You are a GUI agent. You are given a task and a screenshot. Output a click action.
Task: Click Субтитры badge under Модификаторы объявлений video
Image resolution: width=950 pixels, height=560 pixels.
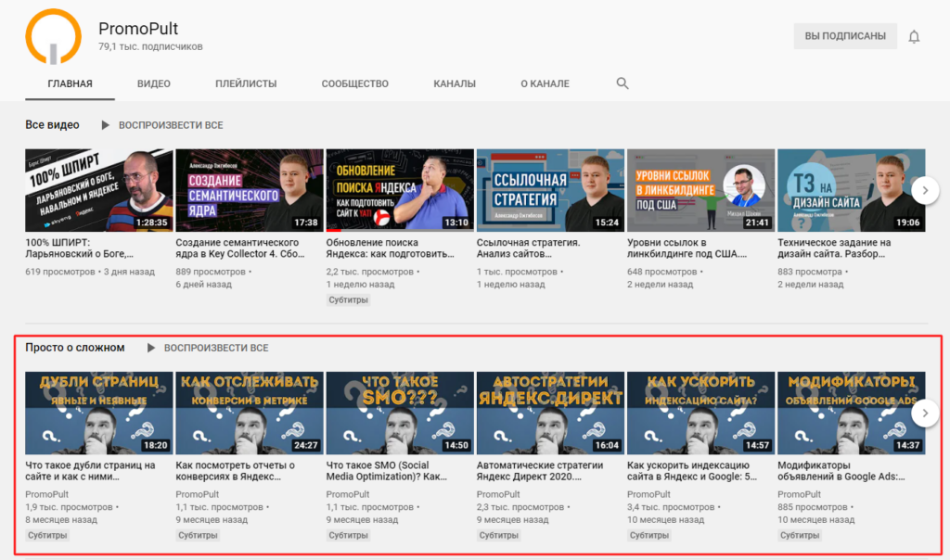[x=800, y=535]
